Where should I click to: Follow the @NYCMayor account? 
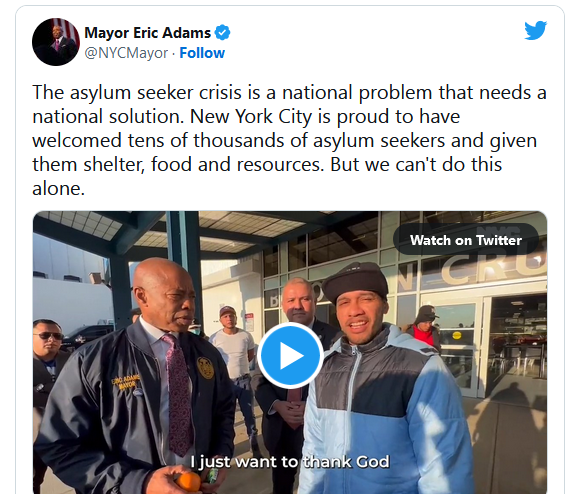click(202, 53)
